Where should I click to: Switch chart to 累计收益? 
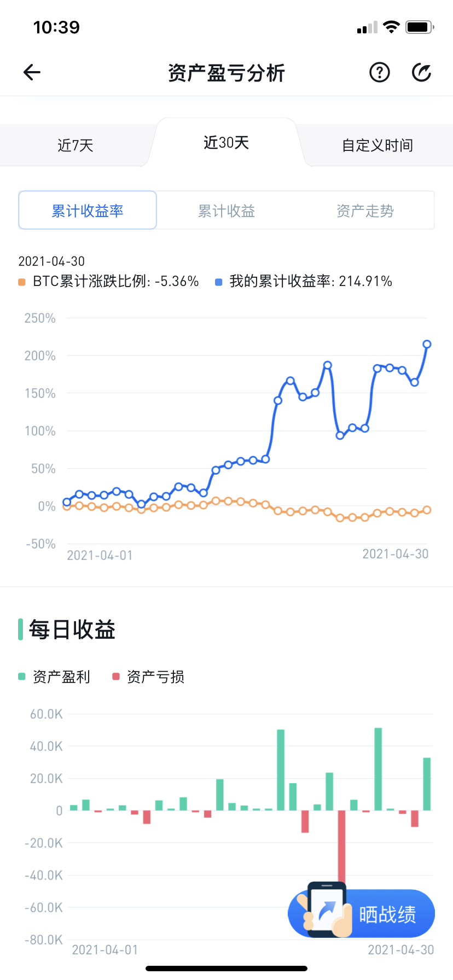pyautogui.click(x=226, y=211)
